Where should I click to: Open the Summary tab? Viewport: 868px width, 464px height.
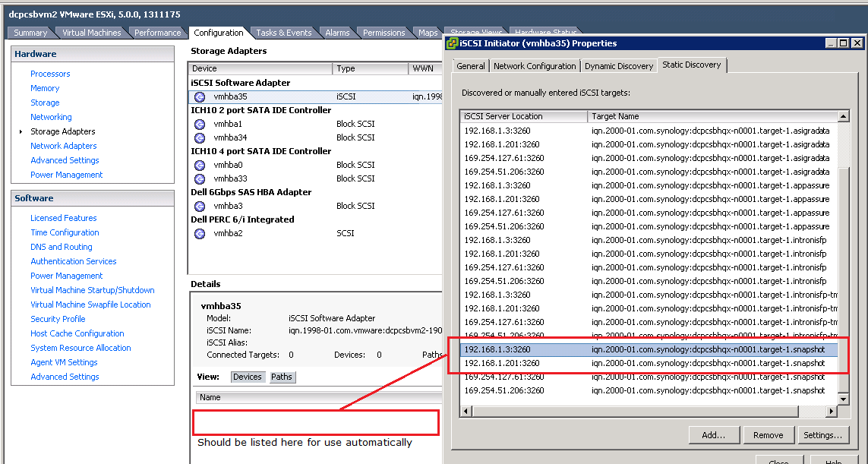click(30, 33)
